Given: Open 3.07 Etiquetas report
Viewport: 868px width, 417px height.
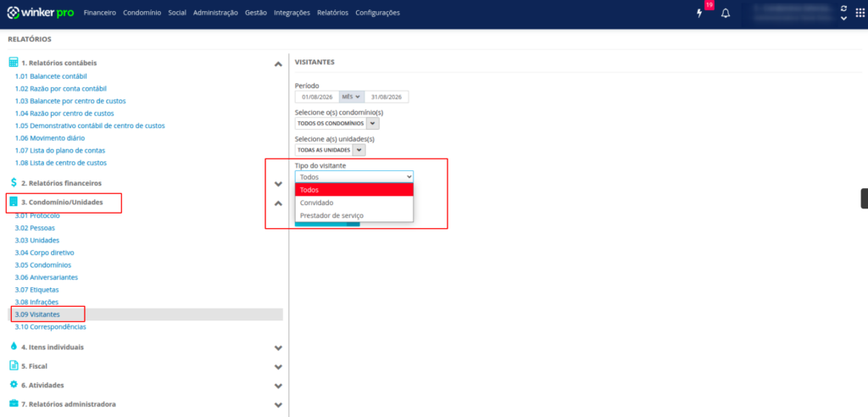Looking at the screenshot, I should pos(36,290).
